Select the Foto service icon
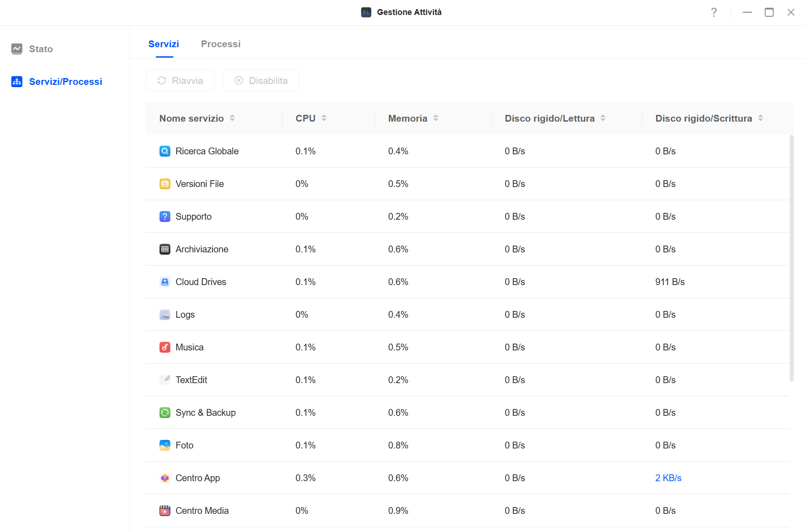Viewport: 806px width, 532px height. tap(165, 445)
